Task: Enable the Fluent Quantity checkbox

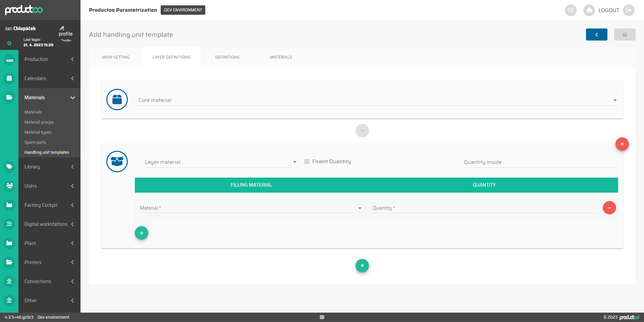Action: [307, 162]
